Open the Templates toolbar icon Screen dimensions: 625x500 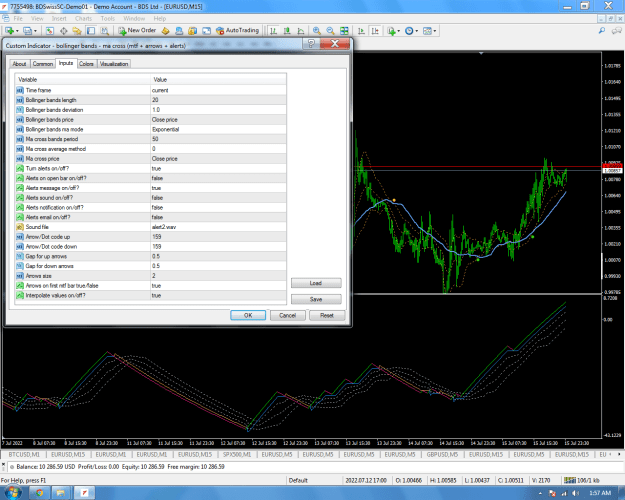427,31
